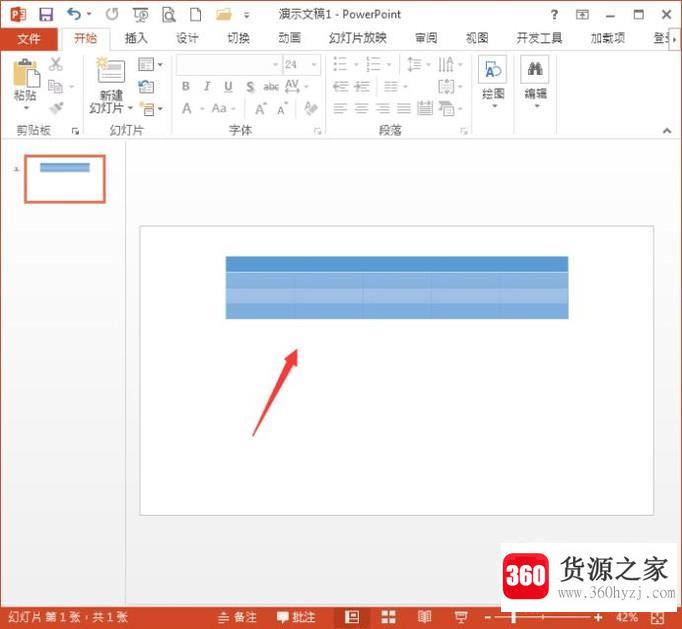Viewport: 682px width, 629px height.
Task: Clear all formatting with the eraser icon
Action: point(311,109)
